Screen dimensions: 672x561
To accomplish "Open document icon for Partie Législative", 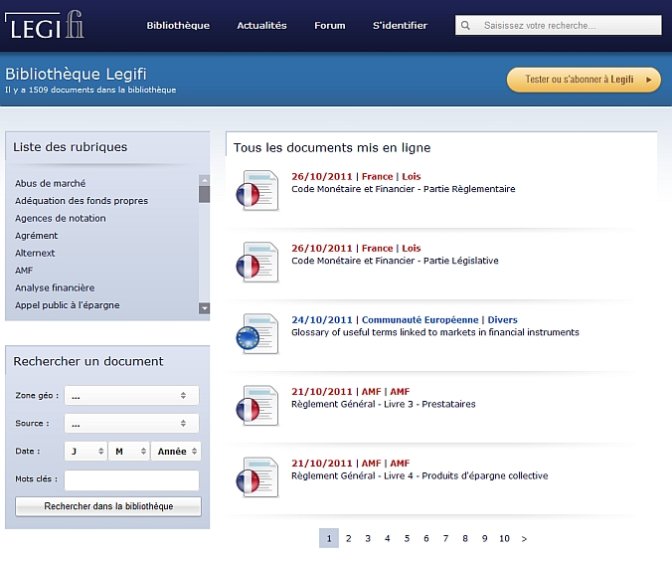I will (x=257, y=262).
